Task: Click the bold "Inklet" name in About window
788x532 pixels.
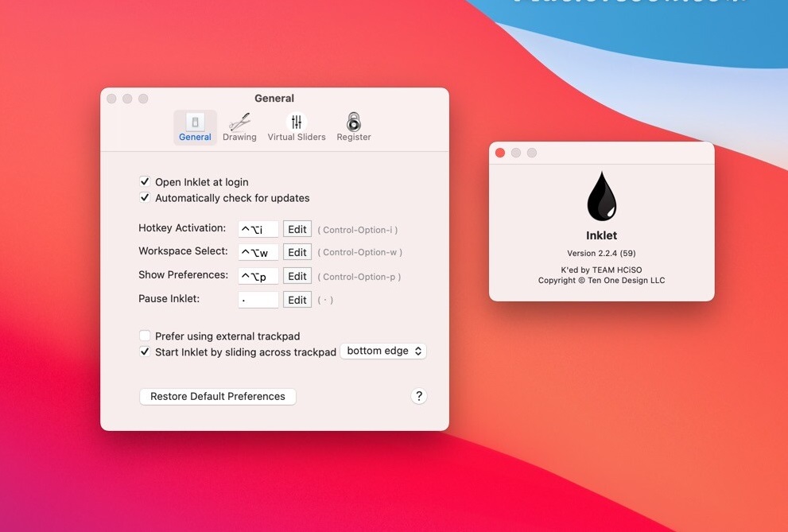Action: tap(602, 235)
